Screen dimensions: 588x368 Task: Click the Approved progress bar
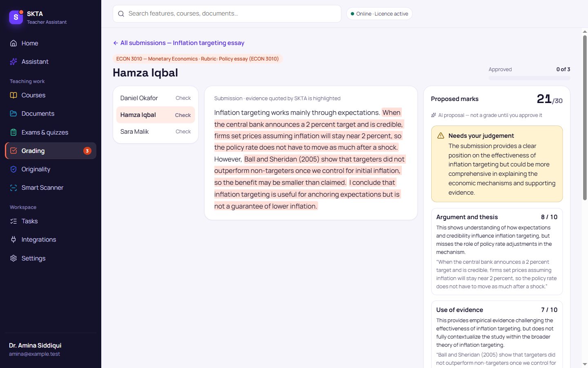pos(529,78)
